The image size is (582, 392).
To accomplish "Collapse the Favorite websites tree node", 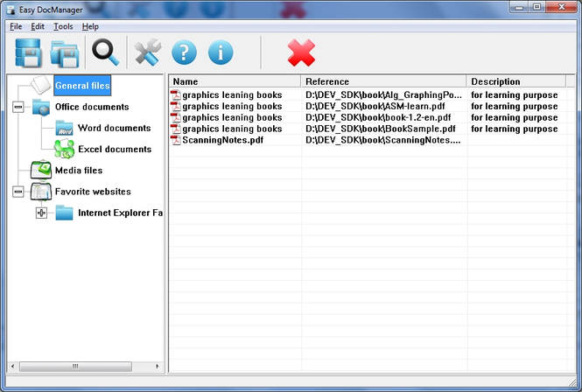I will [18, 192].
